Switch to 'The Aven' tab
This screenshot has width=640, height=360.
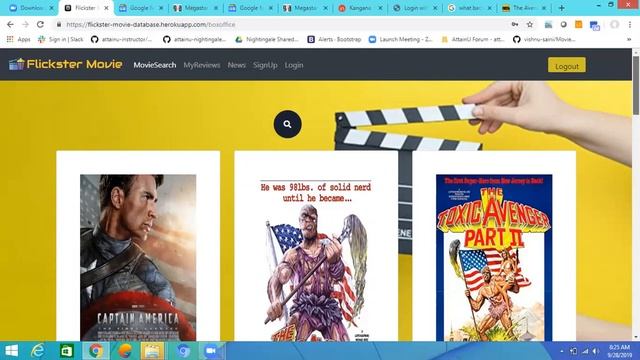click(524, 8)
